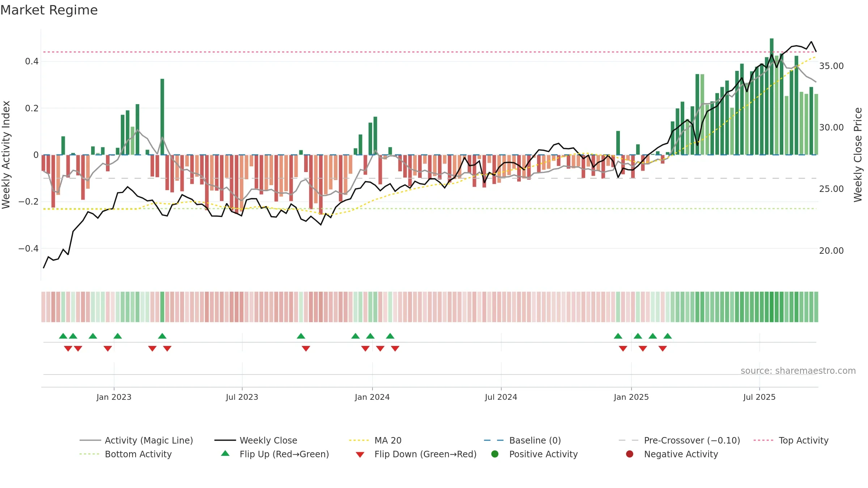Click the −0.4 activity axis tick
Image resolution: width=868 pixels, height=488 pixels.
[x=29, y=248]
